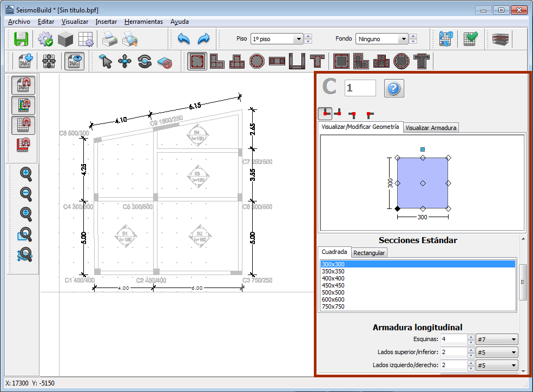
Task: Toggle the grid snap magnet button
Action: coord(23,125)
